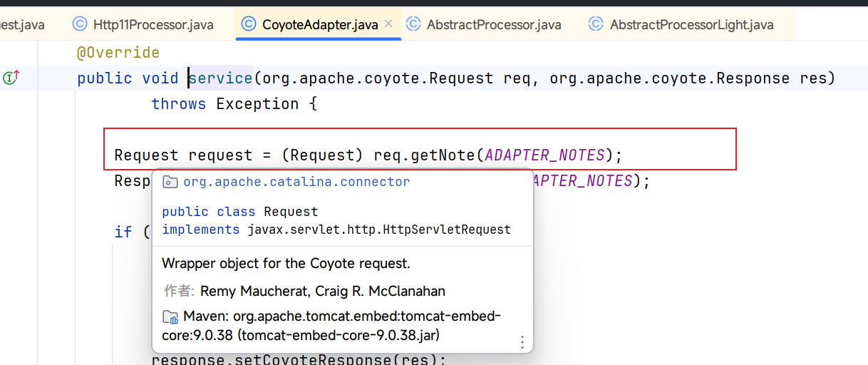868x365 pixels.
Task: Close the CoyoteAdapter.java tab
Action: coord(388,24)
